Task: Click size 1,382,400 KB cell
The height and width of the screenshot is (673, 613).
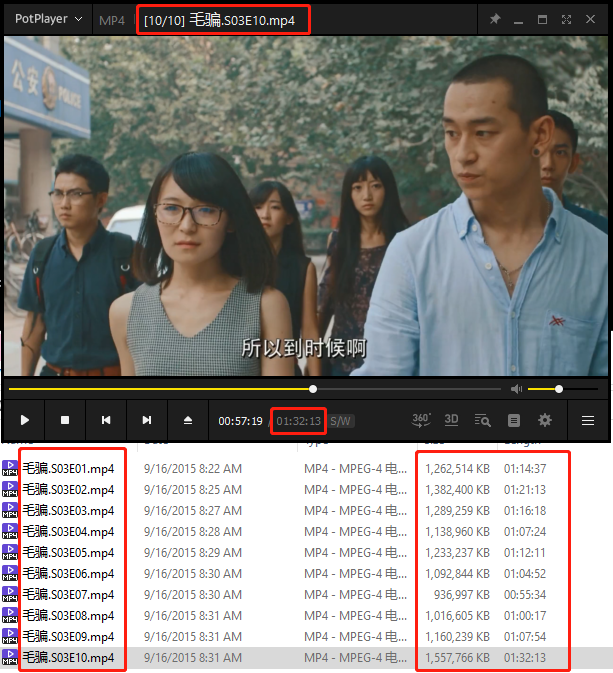Action: pyautogui.click(x=457, y=490)
